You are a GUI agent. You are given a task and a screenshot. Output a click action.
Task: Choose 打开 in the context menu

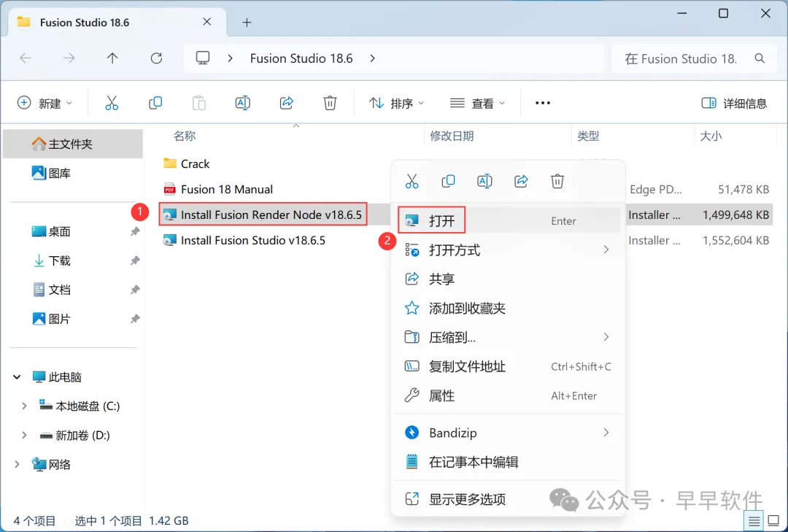click(508, 220)
